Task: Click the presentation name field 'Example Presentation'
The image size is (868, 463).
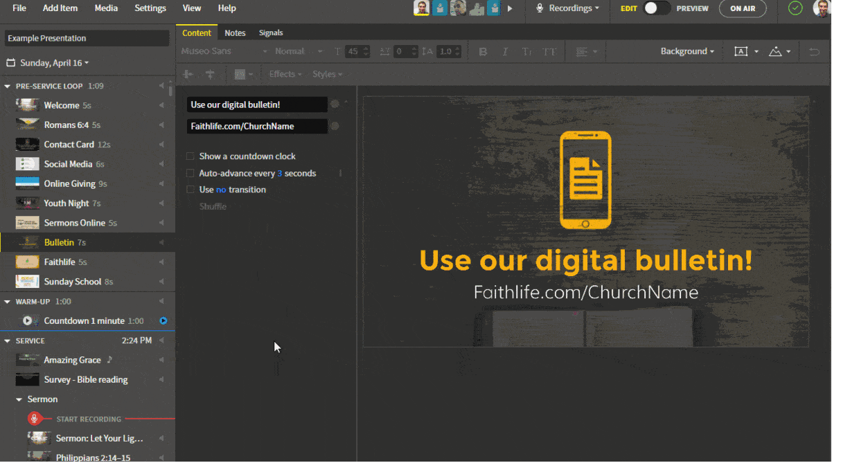Action: pos(87,38)
